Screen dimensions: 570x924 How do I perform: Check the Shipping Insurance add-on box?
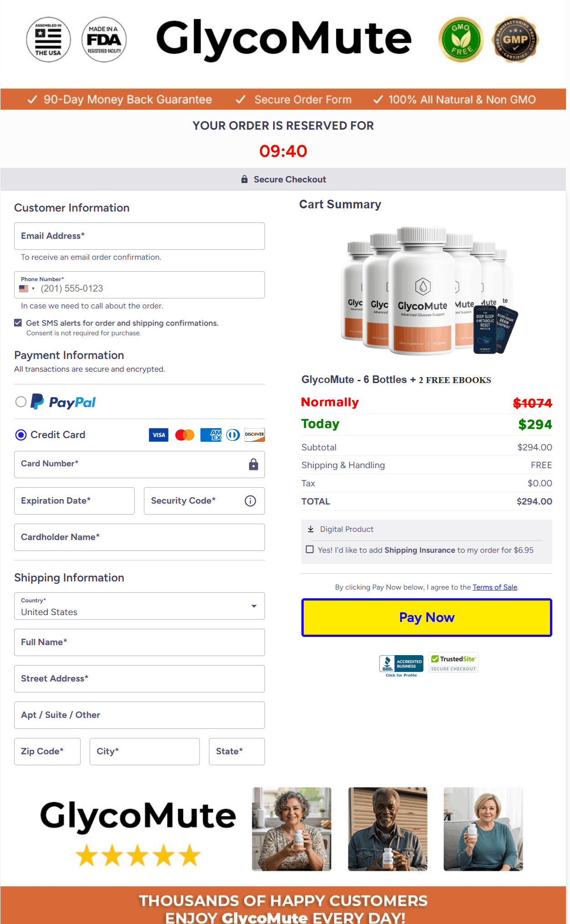click(x=310, y=550)
